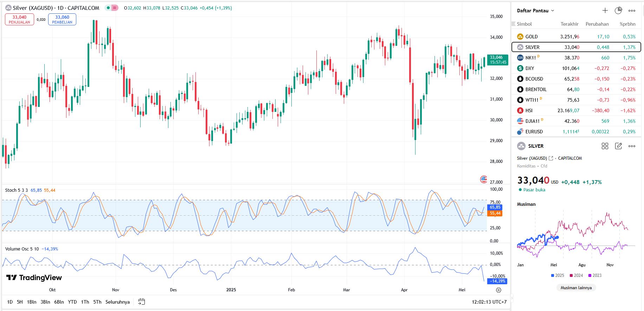Open the note editor pencil icon for SILVER
This screenshot has width=644, height=311.
618,146
